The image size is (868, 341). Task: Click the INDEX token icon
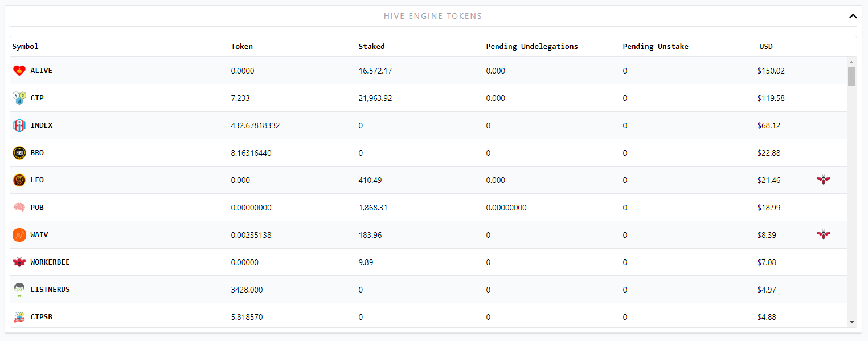click(19, 125)
